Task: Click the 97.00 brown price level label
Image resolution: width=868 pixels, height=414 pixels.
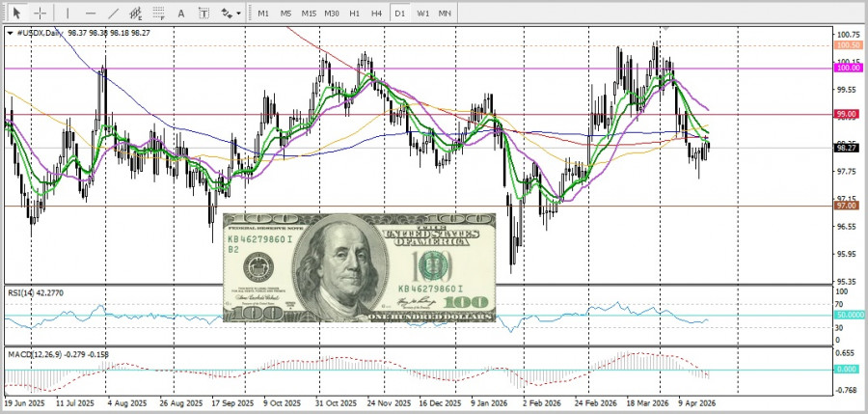Action: (847, 206)
